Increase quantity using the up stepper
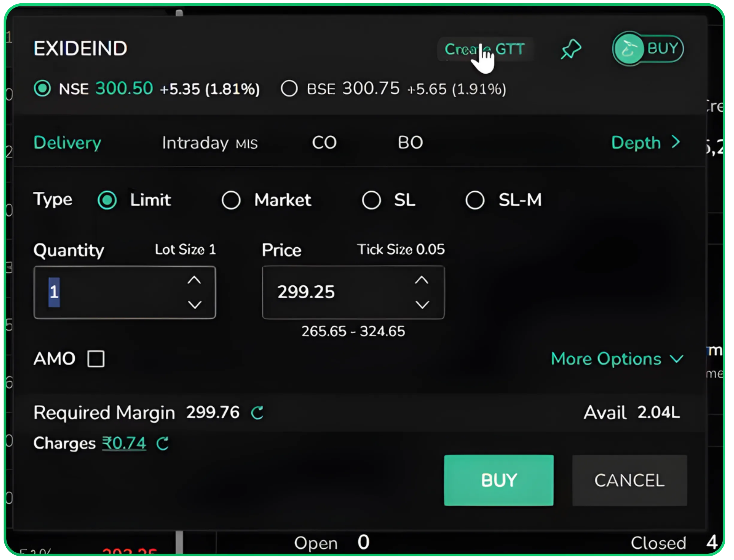 click(x=194, y=281)
